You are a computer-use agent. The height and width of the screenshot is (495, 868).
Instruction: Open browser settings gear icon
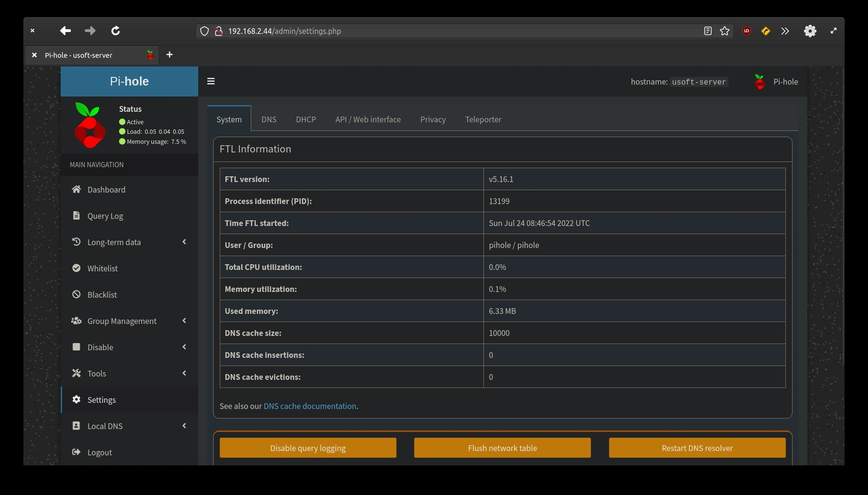click(810, 31)
